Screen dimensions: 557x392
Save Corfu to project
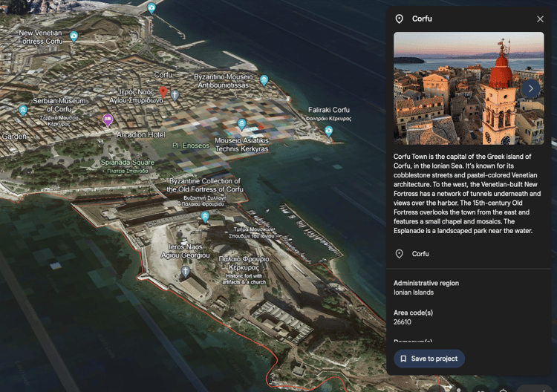[x=429, y=359]
